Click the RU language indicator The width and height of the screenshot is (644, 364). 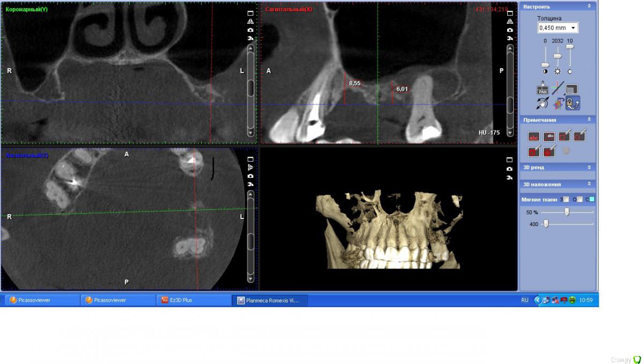(x=525, y=300)
